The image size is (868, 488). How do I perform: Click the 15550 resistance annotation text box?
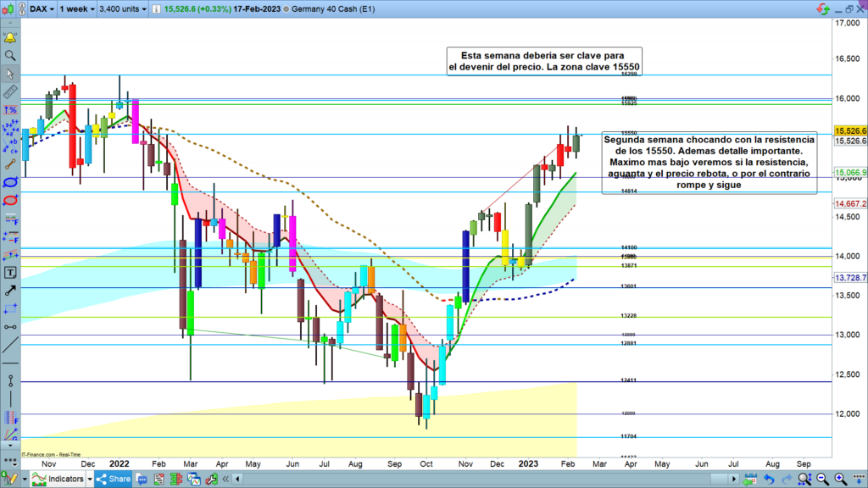707,162
